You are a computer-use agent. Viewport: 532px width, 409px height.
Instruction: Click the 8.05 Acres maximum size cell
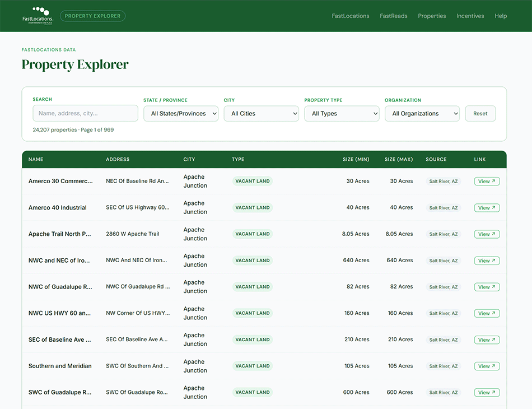[x=399, y=234]
